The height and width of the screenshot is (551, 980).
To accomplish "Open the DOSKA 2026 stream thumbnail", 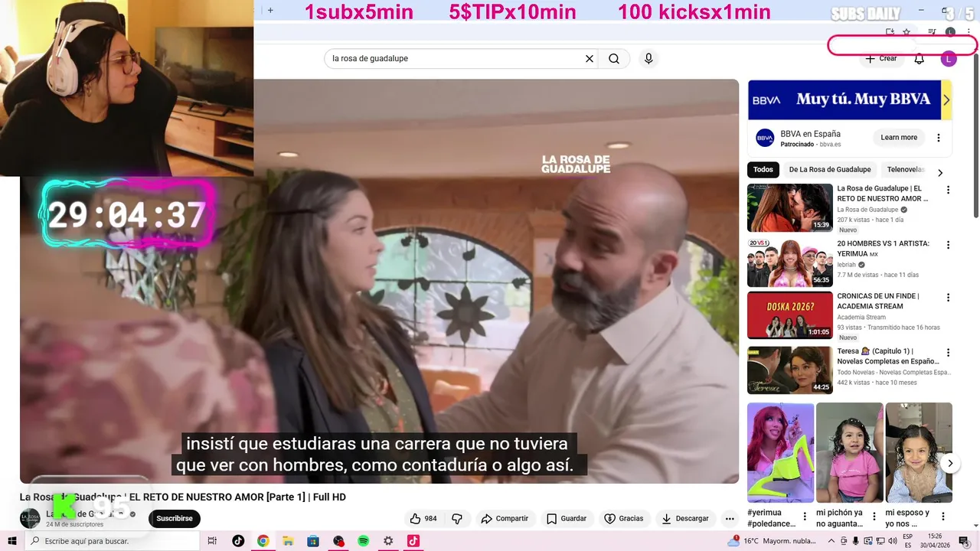I will click(x=790, y=315).
